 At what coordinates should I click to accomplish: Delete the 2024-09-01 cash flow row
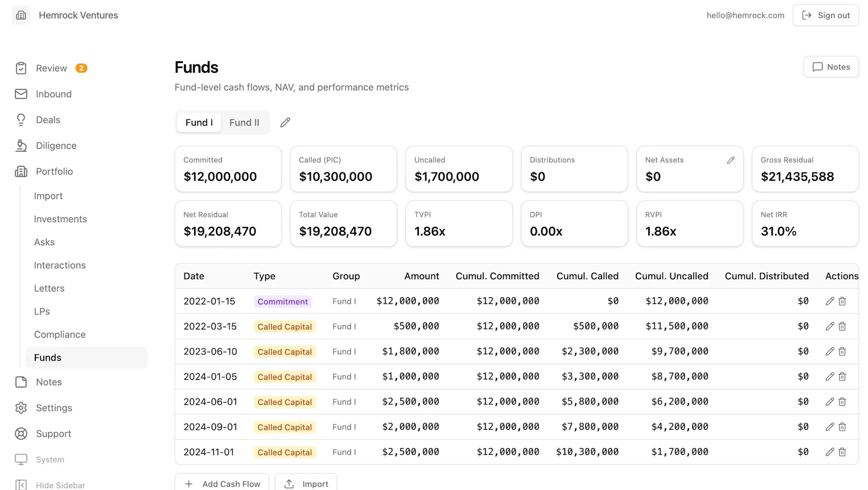tap(843, 427)
